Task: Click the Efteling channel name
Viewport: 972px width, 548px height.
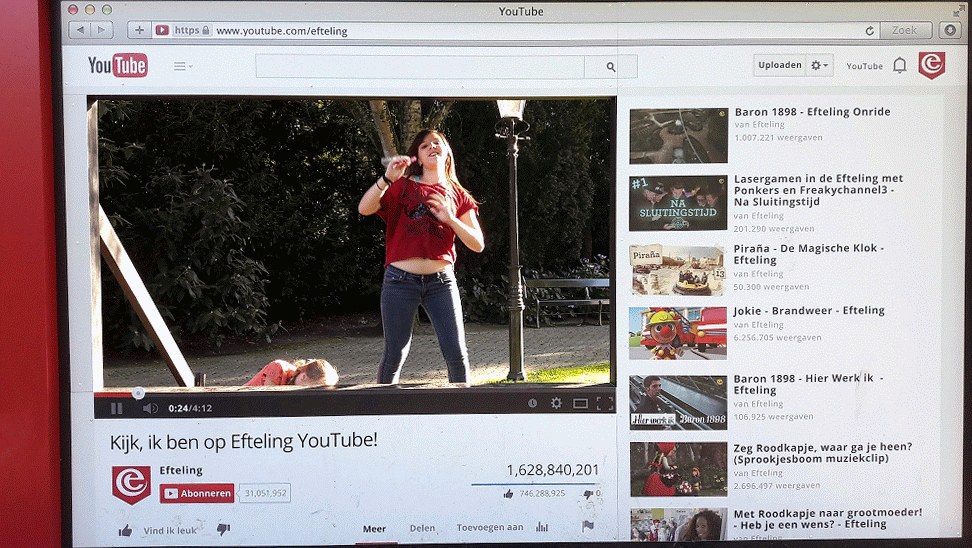Action: [x=181, y=470]
